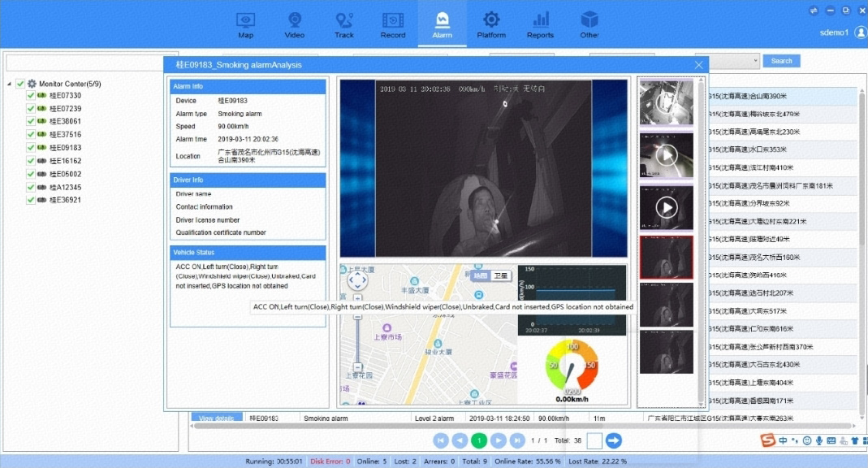Click the blue go-to-page arrow icon
The image size is (868, 468).
(613, 440)
